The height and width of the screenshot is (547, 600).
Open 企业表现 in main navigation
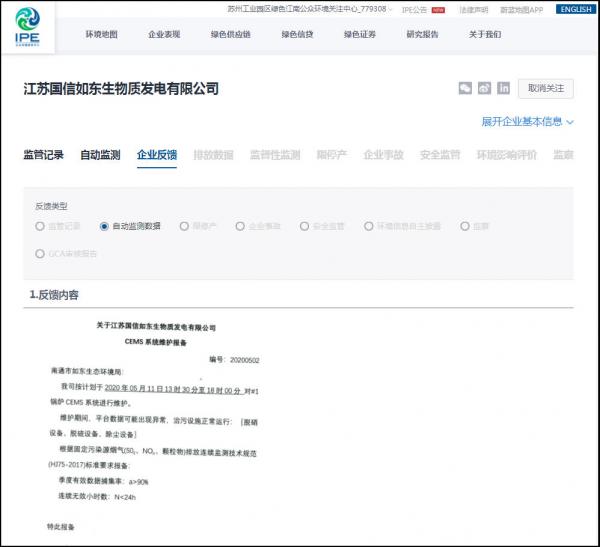[x=164, y=34]
